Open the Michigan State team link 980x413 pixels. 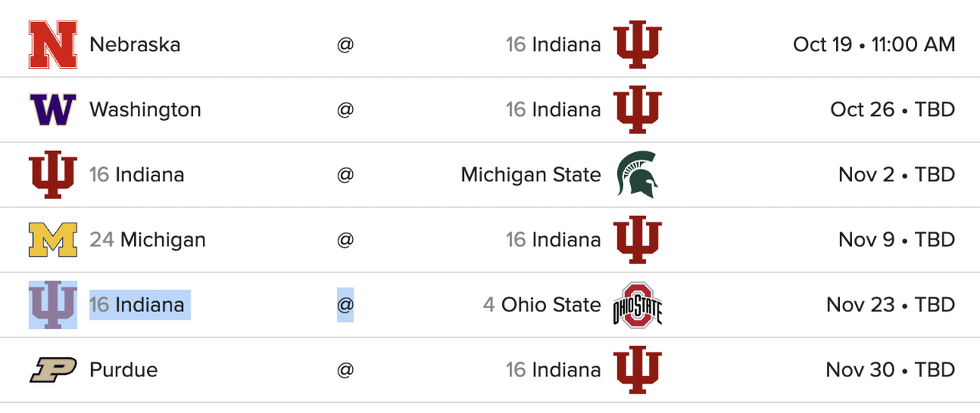pos(531,174)
